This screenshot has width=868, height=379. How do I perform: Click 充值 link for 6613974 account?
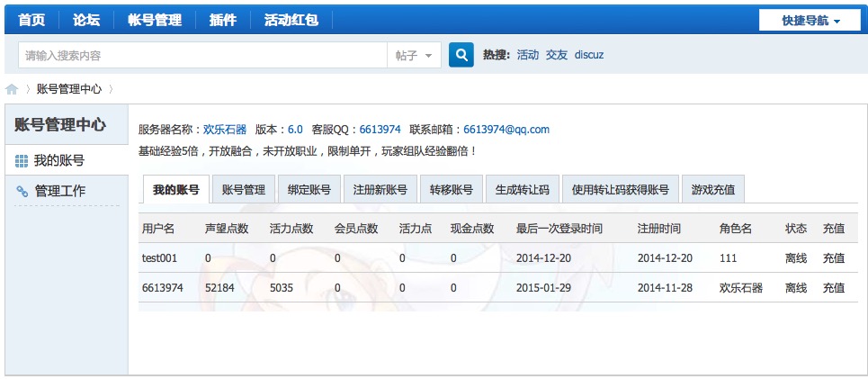[833, 288]
